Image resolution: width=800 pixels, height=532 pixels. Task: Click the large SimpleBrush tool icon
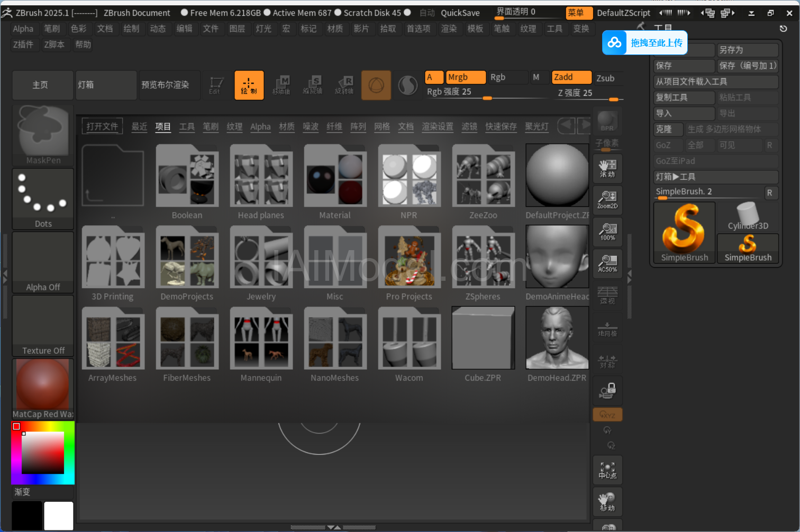click(x=684, y=233)
